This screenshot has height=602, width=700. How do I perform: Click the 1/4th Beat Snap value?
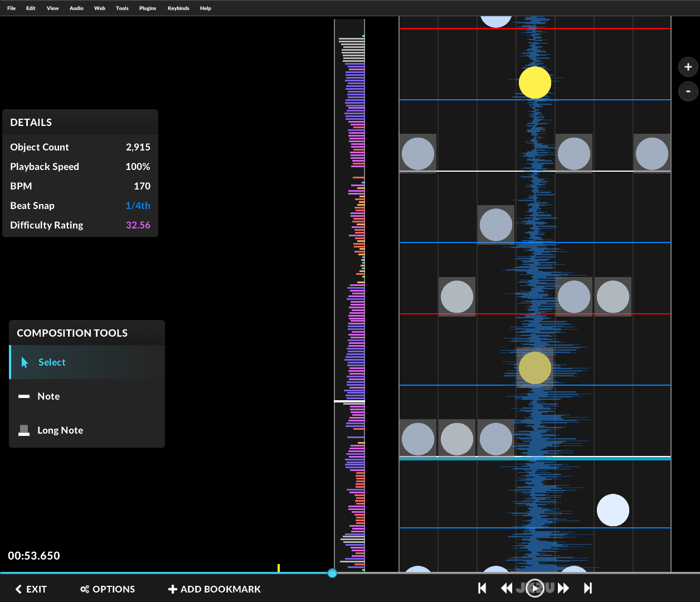coord(138,206)
